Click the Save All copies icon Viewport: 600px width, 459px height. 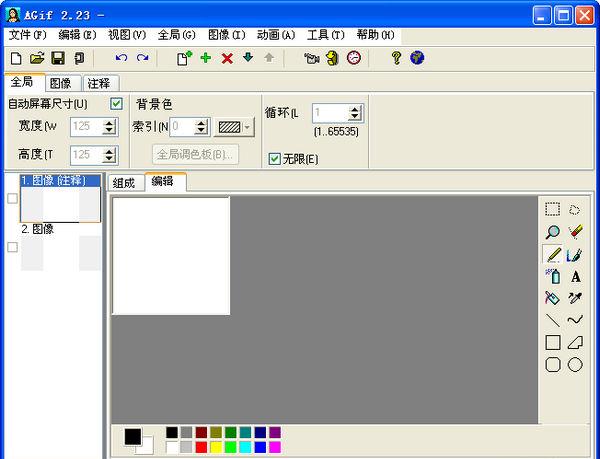[79, 59]
